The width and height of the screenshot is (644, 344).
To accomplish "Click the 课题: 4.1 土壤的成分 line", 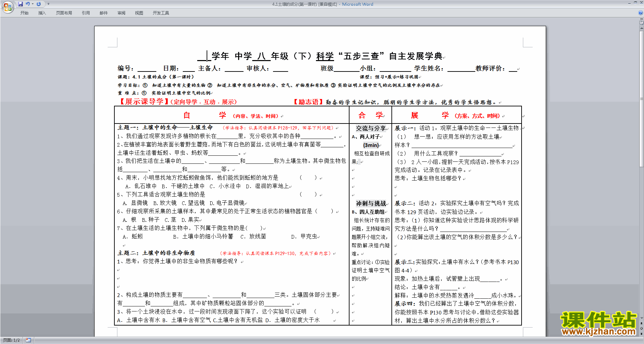I will [156, 77].
